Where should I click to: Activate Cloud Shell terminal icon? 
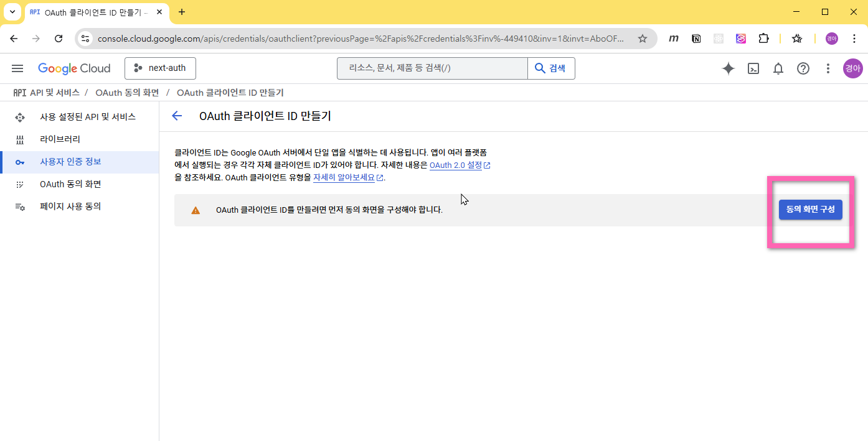[753, 68]
